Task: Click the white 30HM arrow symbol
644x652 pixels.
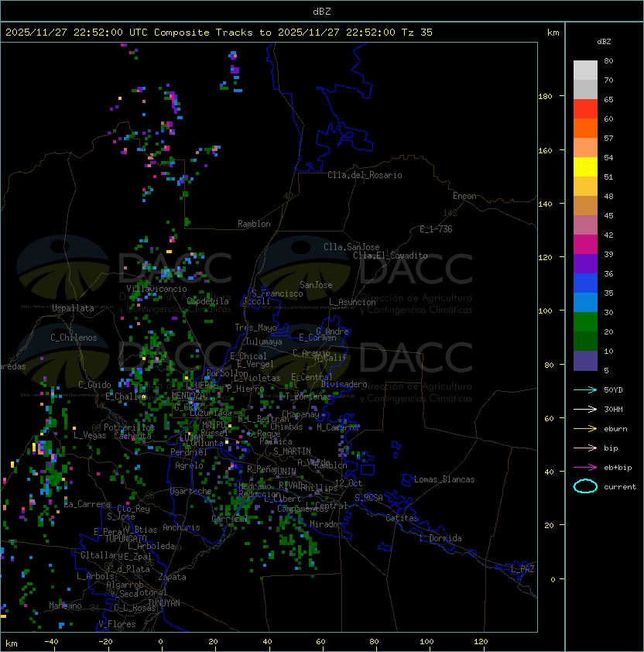Action: tap(585, 409)
